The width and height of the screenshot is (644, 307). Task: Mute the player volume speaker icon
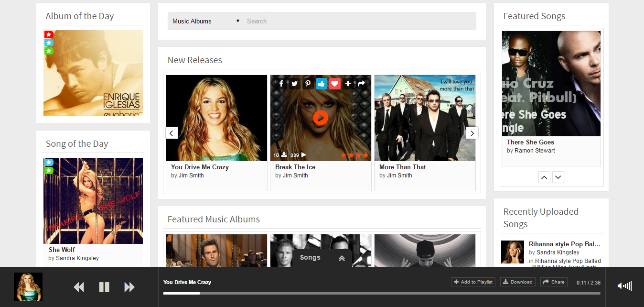click(621, 286)
